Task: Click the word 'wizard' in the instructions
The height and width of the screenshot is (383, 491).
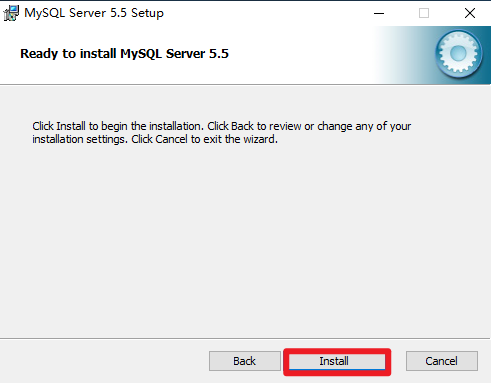Action: (259, 139)
